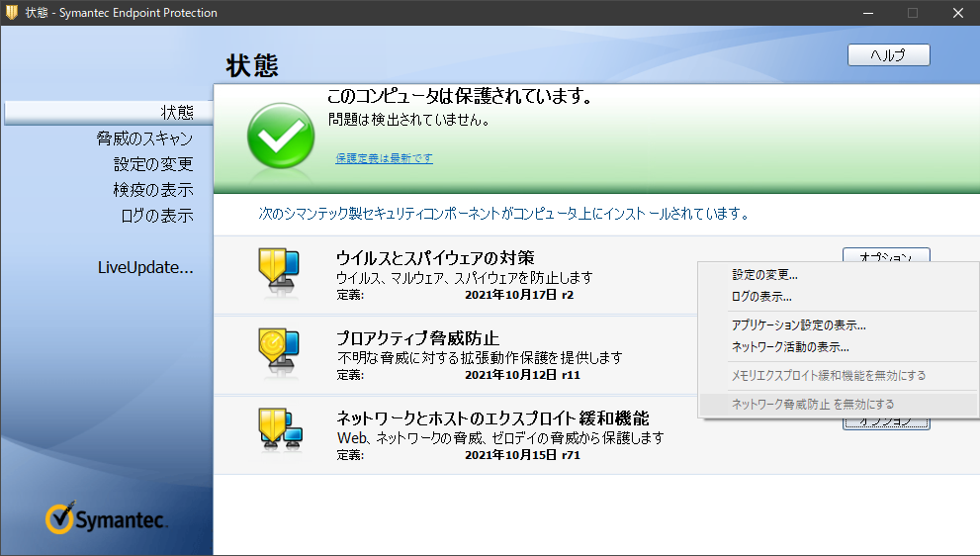Select 状態 in the left sidebar

coord(108,113)
